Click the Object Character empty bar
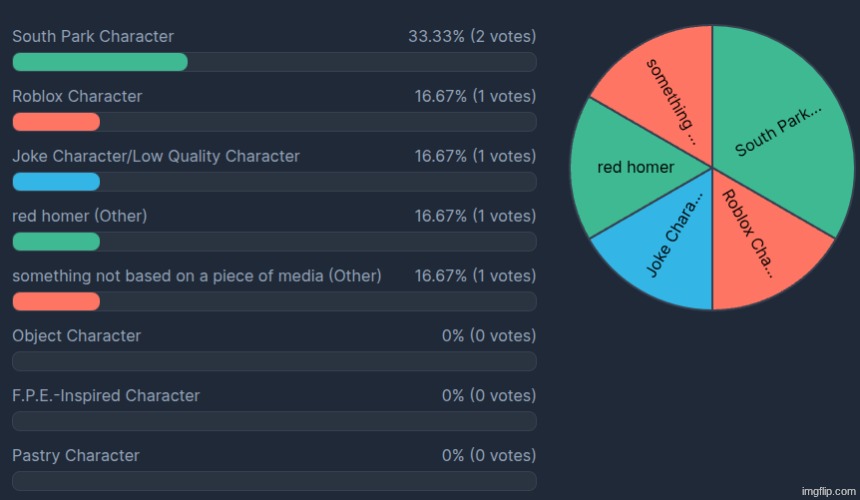The image size is (860, 500). point(274,361)
